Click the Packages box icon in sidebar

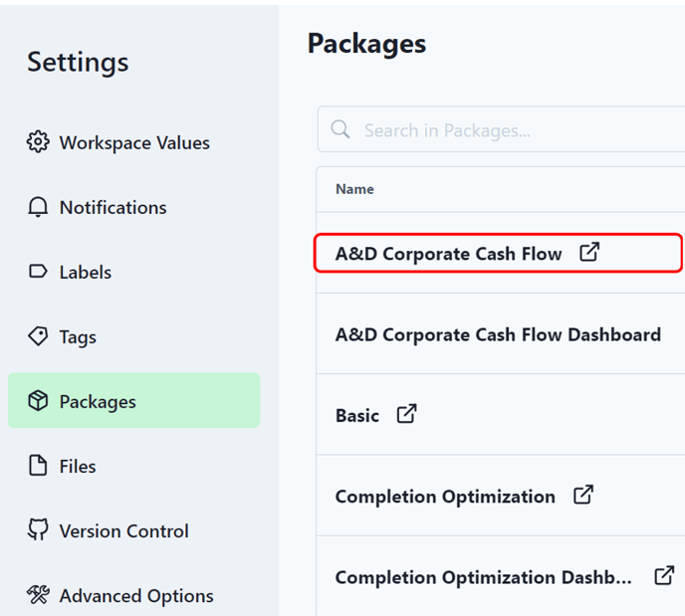(38, 400)
